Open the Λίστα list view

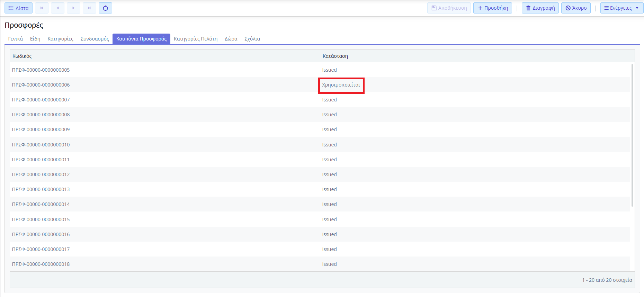tap(18, 8)
